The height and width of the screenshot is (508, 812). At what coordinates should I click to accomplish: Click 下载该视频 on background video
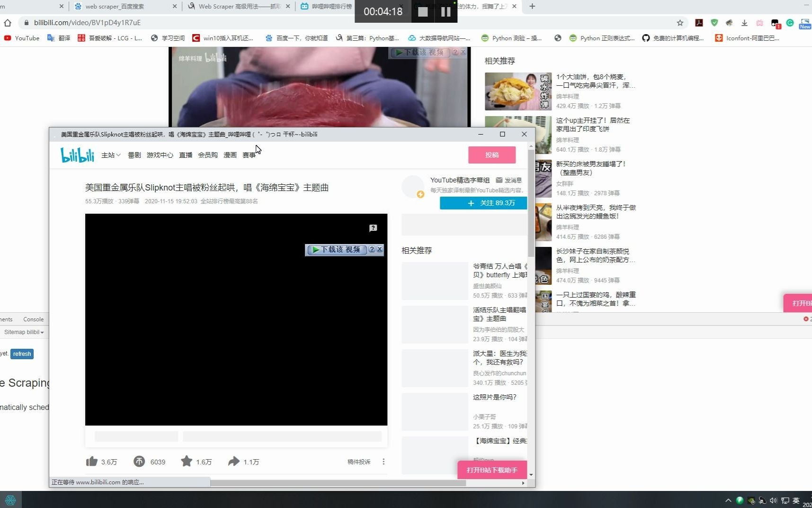coord(420,52)
